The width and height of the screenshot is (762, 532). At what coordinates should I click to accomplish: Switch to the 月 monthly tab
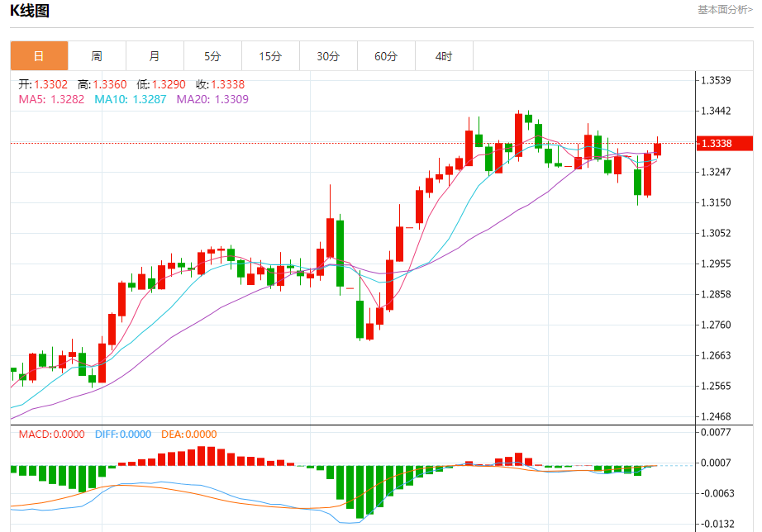coord(155,56)
